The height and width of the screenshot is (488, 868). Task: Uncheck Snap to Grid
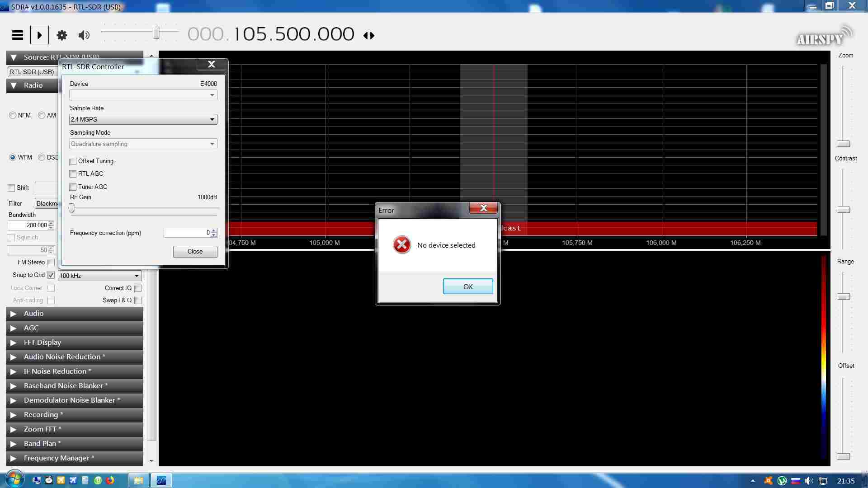pos(51,275)
